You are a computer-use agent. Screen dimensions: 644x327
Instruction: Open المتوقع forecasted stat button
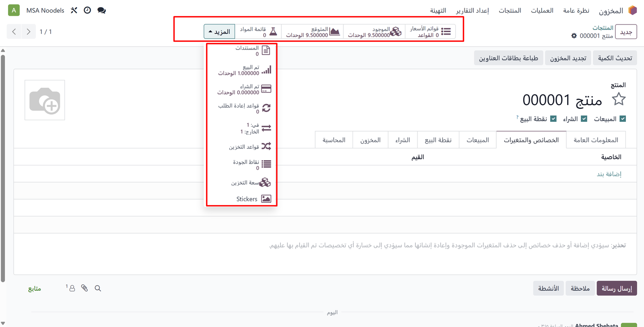[x=313, y=32]
